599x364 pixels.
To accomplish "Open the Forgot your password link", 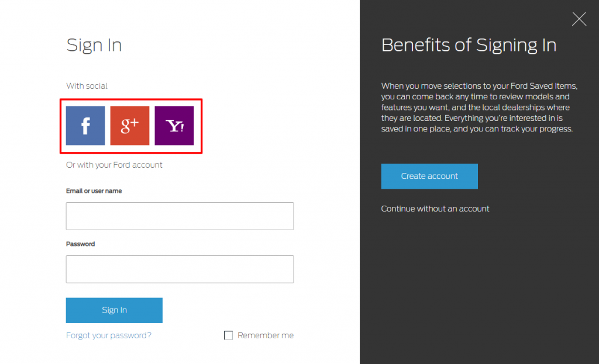I will 108,335.
